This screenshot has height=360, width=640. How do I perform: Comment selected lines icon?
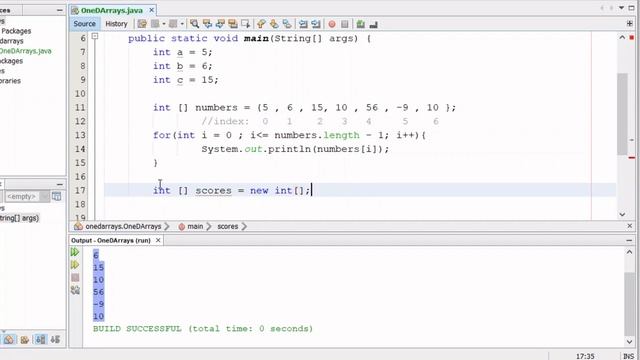tap(360, 24)
